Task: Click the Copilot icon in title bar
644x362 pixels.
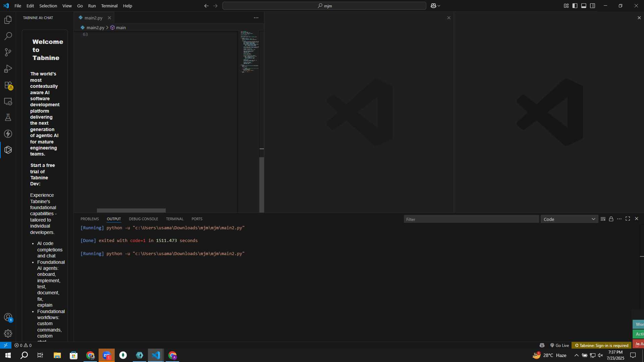Action: pos(433,6)
